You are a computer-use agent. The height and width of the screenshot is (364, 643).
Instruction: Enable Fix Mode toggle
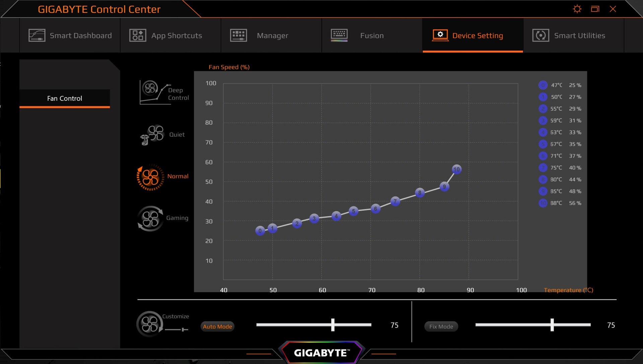coord(441,326)
